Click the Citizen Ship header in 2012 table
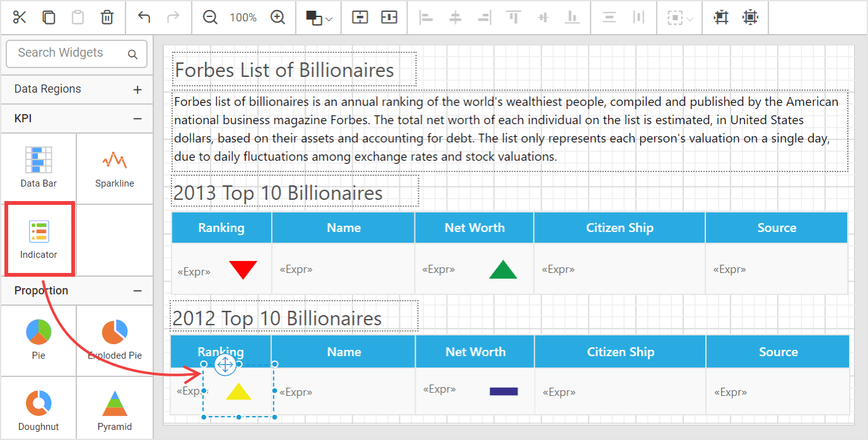The image size is (868, 440). coord(620,352)
